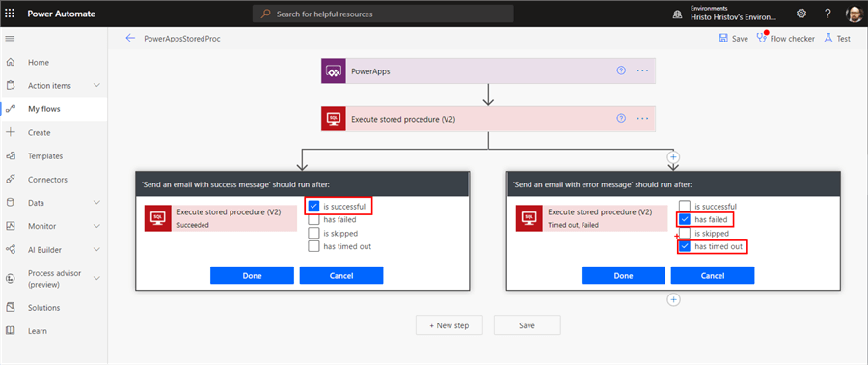868x365 pixels.
Task: Click the Learn book icon
Action: [10, 331]
